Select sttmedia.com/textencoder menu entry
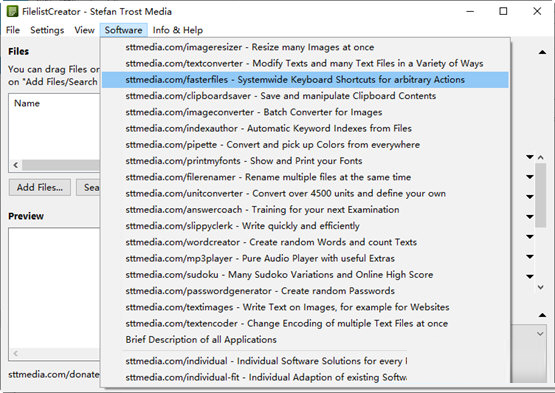555x393 pixels. pyautogui.click(x=305, y=324)
